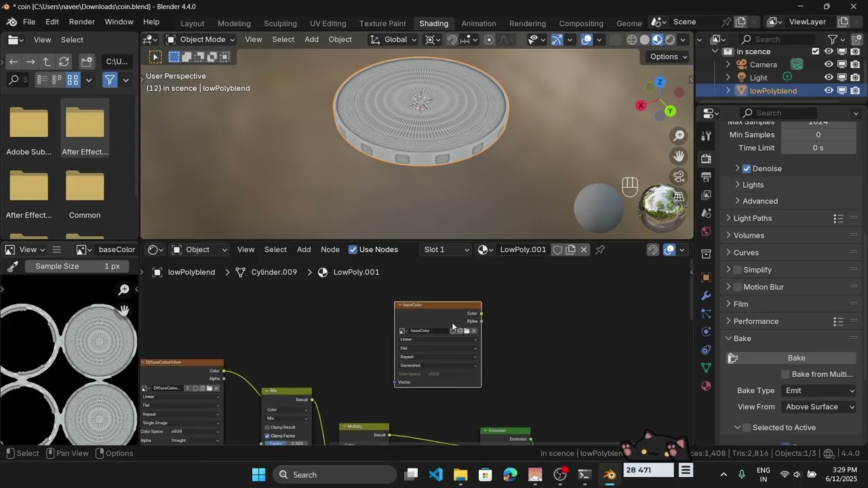Viewport: 868px width, 488px height.
Task: Open View From Above Surface dropdown
Action: tap(819, 407)
